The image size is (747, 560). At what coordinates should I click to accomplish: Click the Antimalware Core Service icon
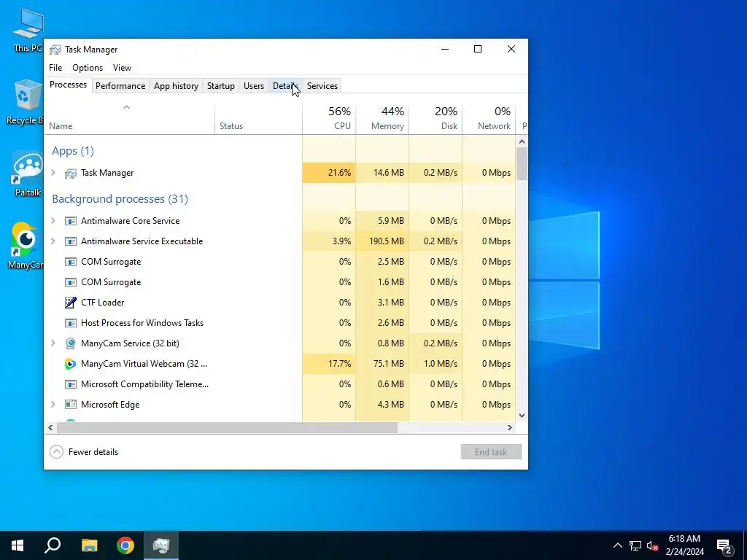coord(71,221)
